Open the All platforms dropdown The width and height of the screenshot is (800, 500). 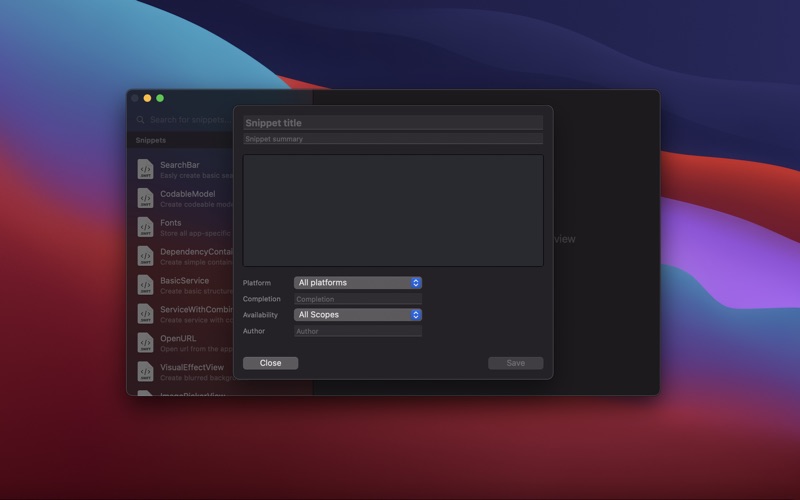click(x=358, y=283)
